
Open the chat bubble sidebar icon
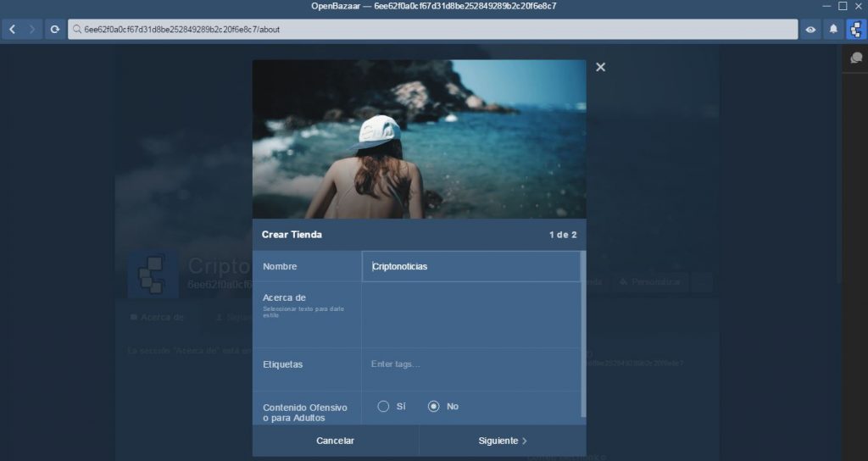tap(856, 58)
